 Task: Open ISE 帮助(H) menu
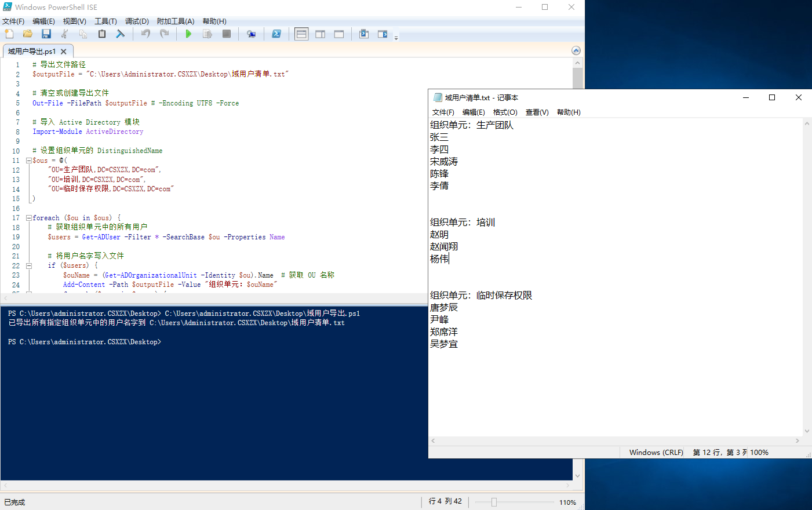[x=214, y=21]
